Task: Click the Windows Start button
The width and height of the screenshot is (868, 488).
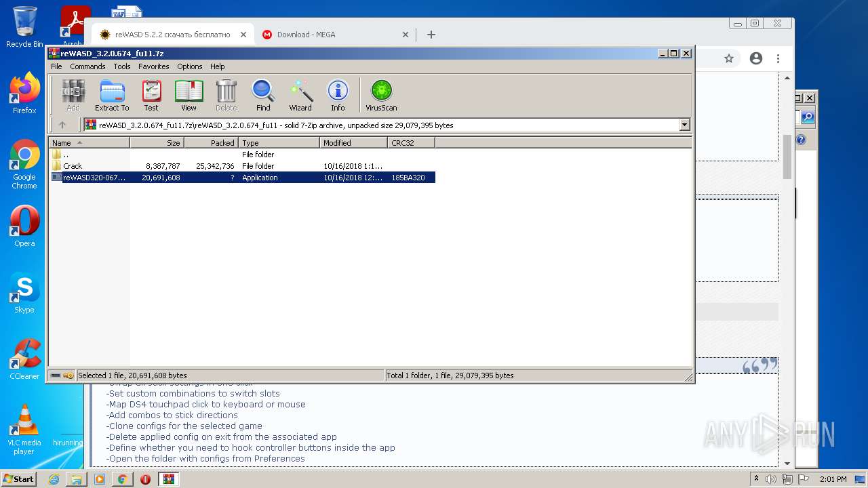Action: 18,479
